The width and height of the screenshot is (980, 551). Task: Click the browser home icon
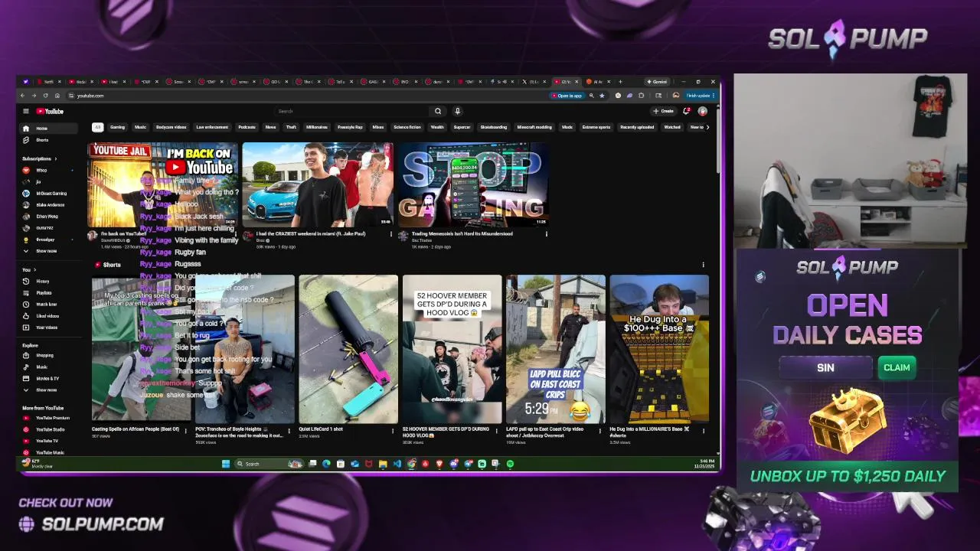(x=57, y=96)
